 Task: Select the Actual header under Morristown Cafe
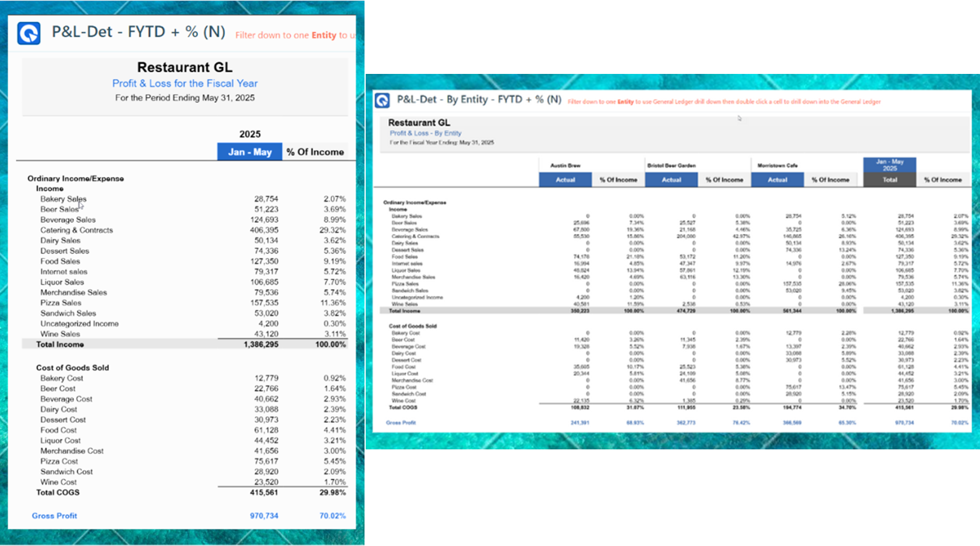777,180
